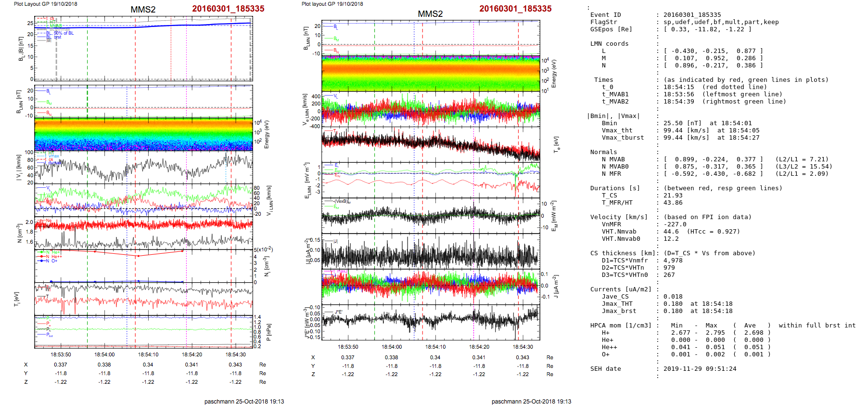Screen dimensions: 868x405
Task: Click the 18:54:00 time tick under left plot
Action: coord(104,354)
